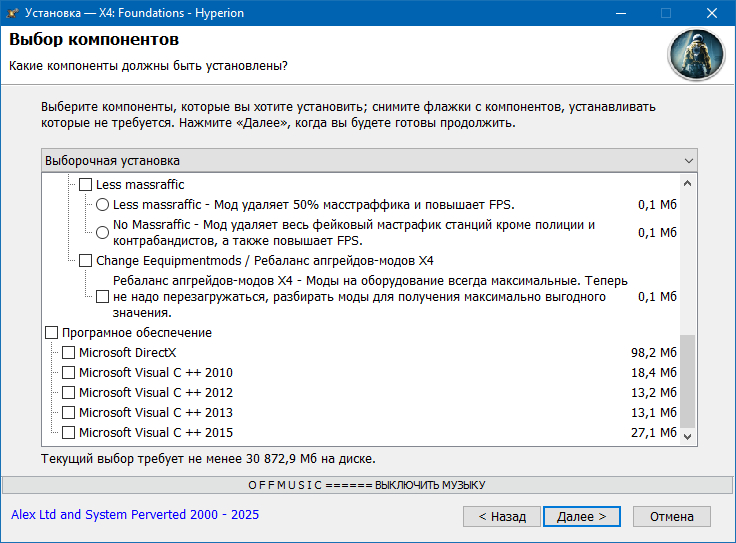Close the installer window

[x=712, y=13]
